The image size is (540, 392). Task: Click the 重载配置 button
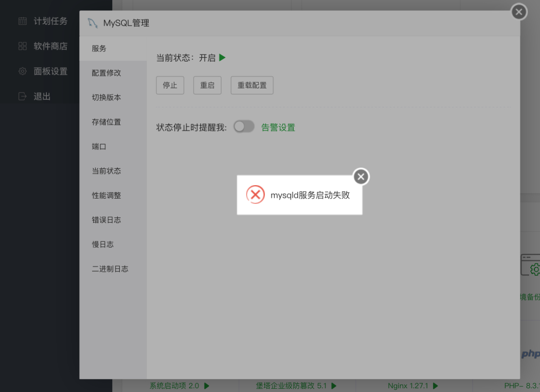click(252, 85)
